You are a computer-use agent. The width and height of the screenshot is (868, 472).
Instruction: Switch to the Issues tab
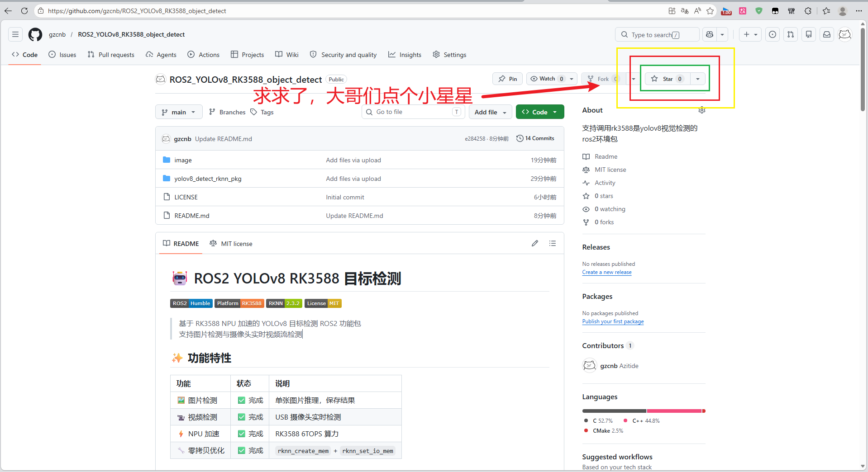point(62,55)
